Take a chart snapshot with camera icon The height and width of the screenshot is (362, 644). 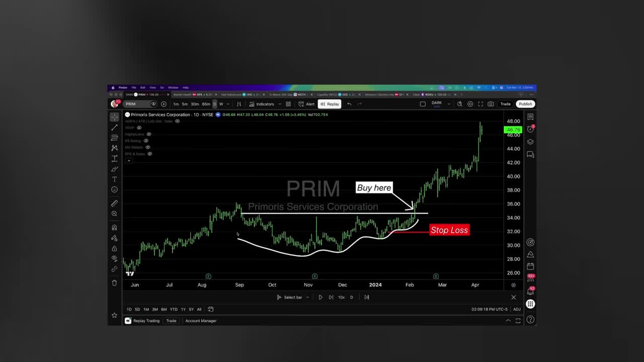tap(491, 104)
